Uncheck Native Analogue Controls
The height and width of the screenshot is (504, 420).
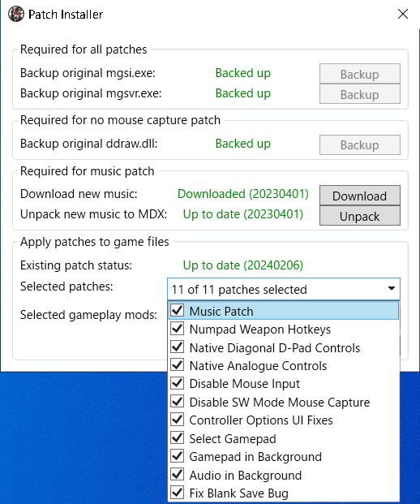click(x=178, y=365)
